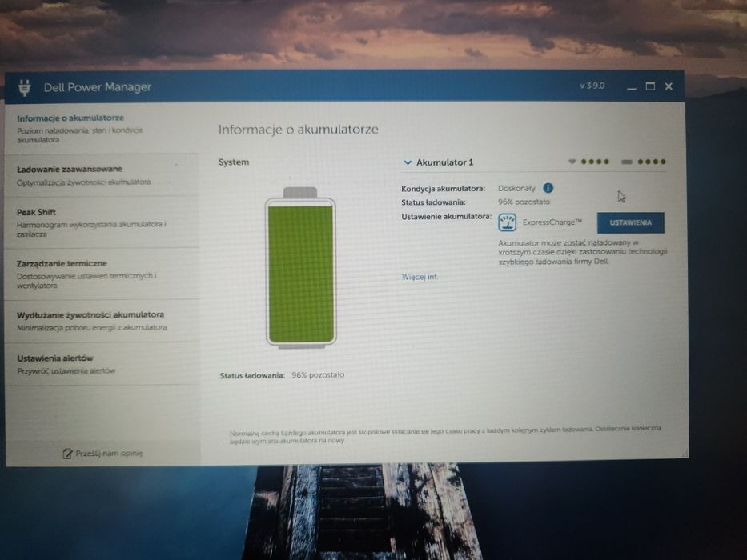The width and height of the screenshot is (747, 560).
Task: Click the window resize grip corner
Action: click(685, 454)
